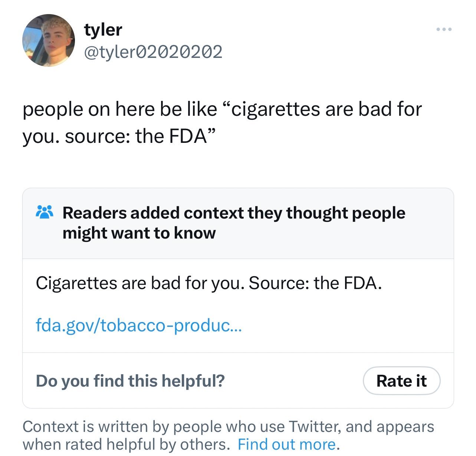Follow the "Find out more" link
The height and width of the screenshot is (456, 476).
point(286,444)
